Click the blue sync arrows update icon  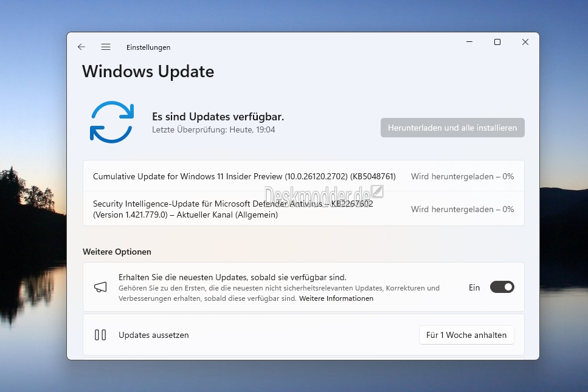point(112,122)
